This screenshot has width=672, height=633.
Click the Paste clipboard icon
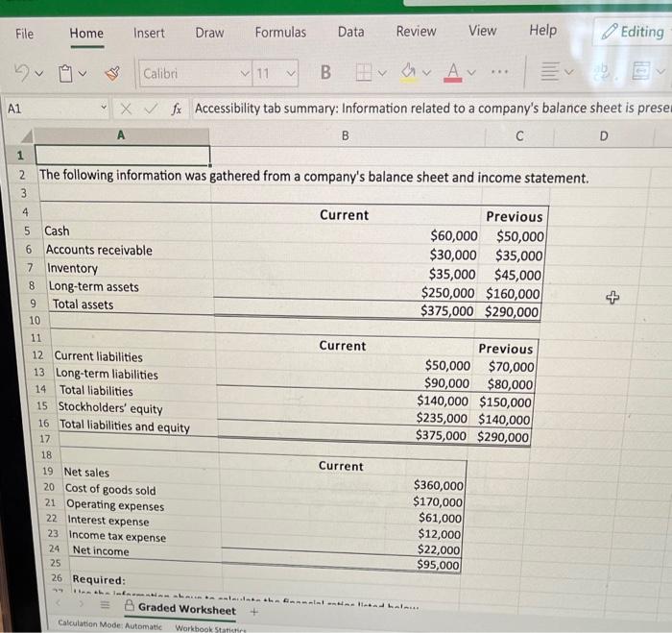click(x=65, y=74)
